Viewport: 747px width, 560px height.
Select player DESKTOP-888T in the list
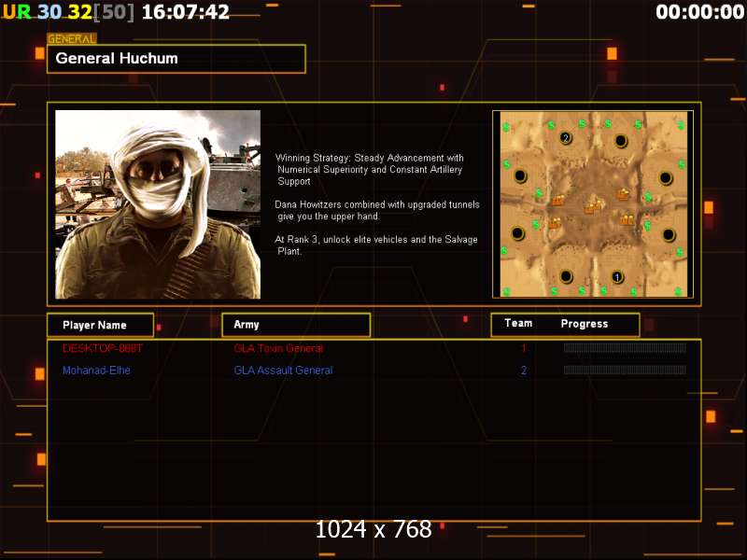103,348
